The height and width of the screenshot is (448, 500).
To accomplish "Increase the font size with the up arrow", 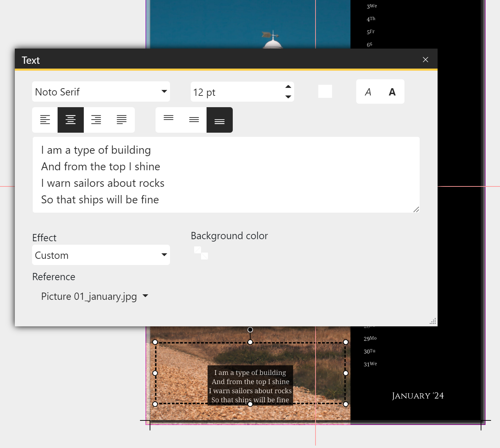I will (288, 86).
